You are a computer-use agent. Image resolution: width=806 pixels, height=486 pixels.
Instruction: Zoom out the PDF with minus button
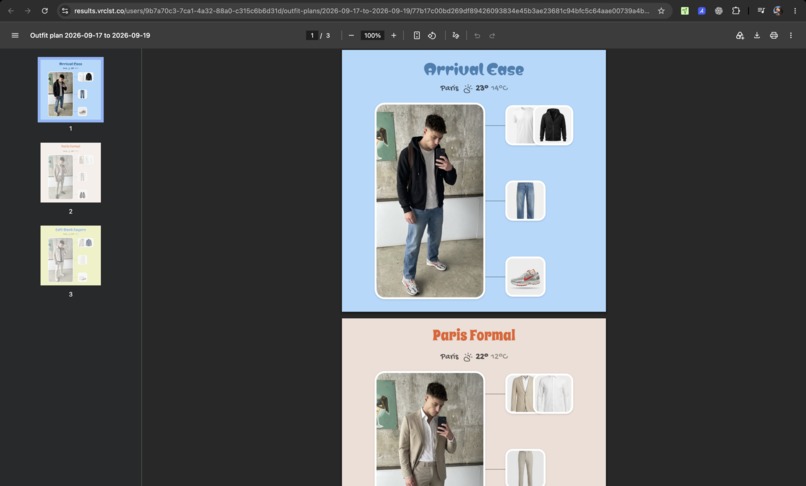(x=351, y=35)
